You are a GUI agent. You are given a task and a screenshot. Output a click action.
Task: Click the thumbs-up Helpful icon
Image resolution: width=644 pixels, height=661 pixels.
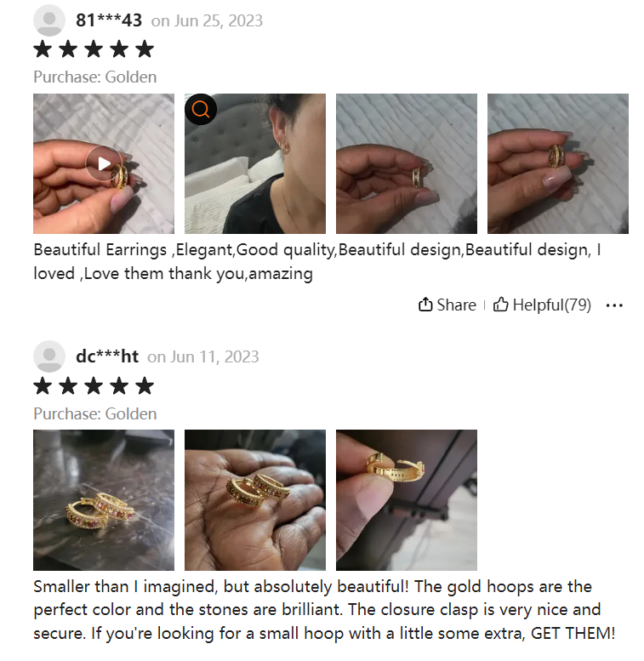501,305
